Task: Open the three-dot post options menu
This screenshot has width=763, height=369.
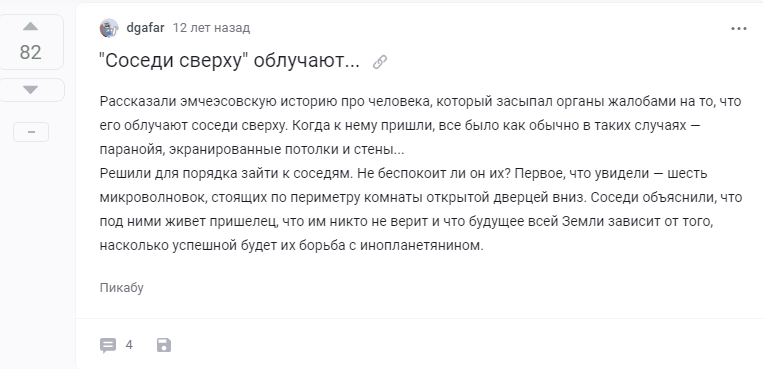Action: point(739,29)
